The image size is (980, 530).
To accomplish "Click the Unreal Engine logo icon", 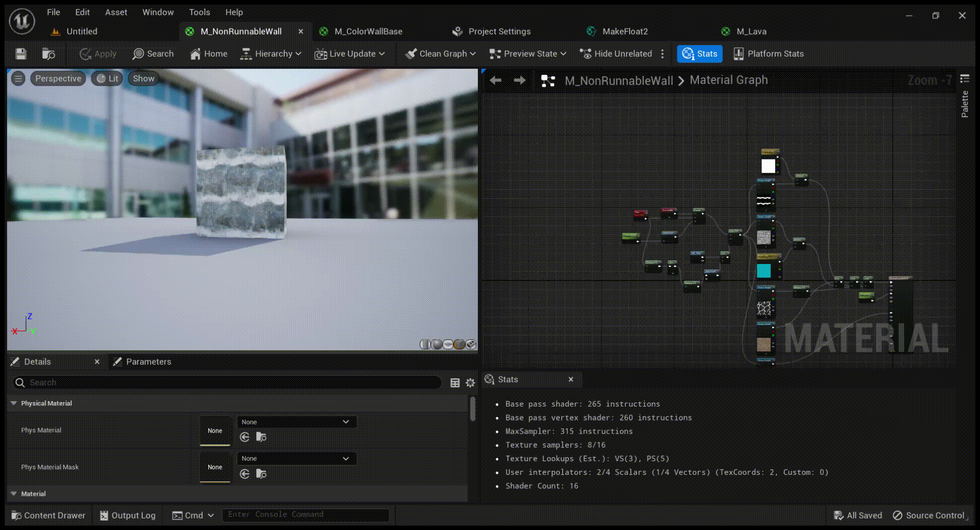I will [x=22, y=21].
